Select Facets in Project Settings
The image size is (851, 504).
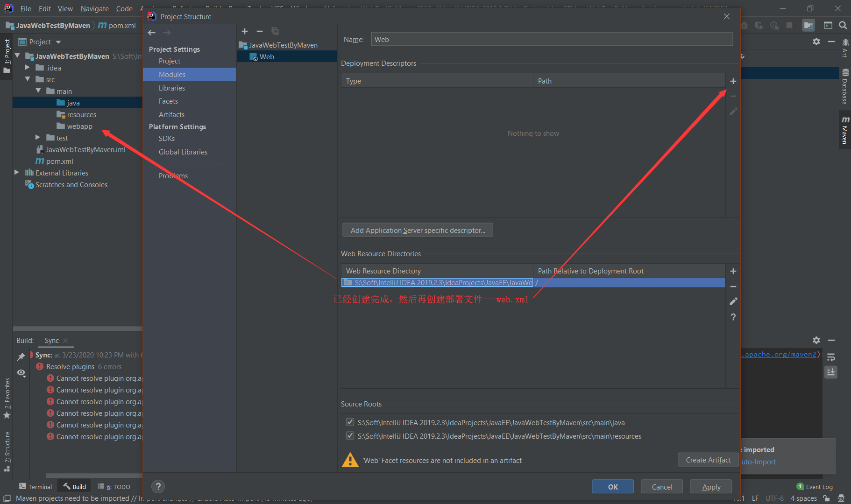(168, 101)
